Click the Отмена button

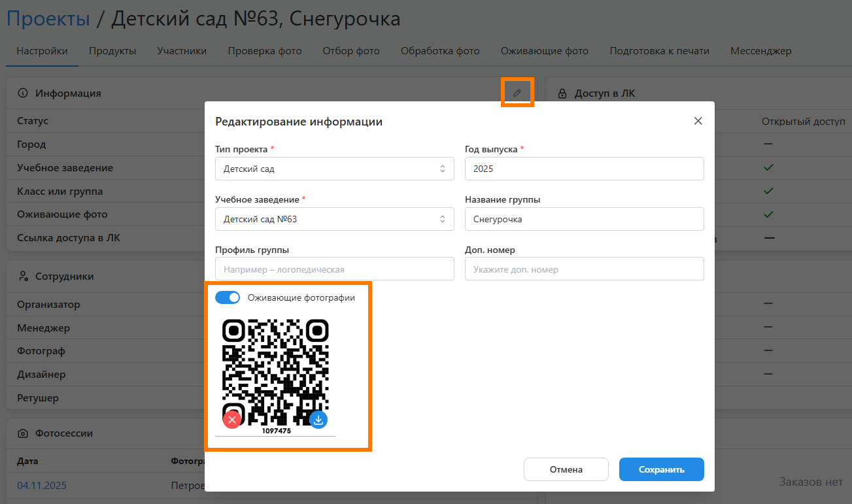coord(566,469)
